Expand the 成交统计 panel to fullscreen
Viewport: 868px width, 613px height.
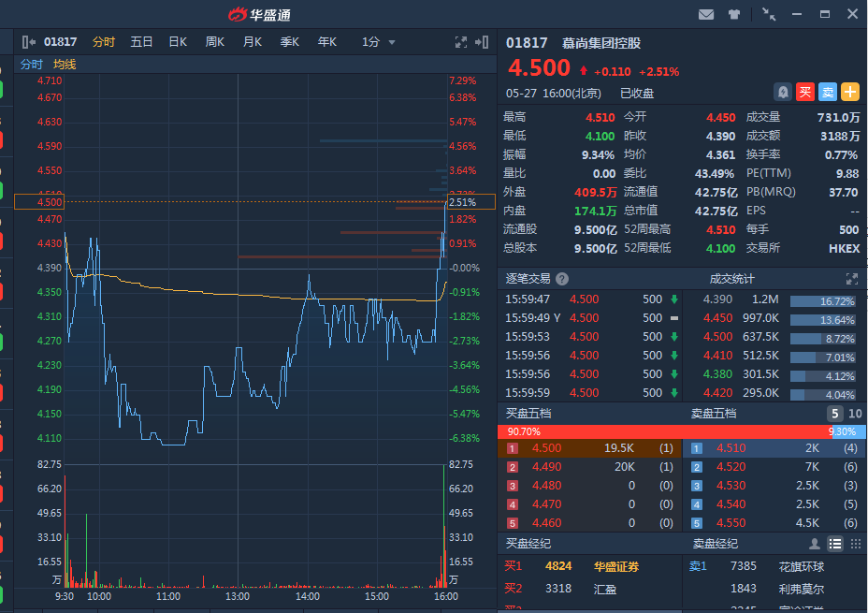pos(851,279)
